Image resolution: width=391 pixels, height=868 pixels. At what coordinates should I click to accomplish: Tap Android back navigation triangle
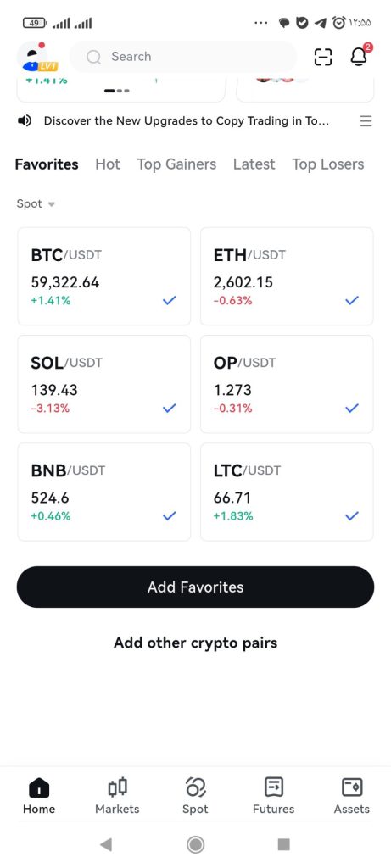point(106,844)
